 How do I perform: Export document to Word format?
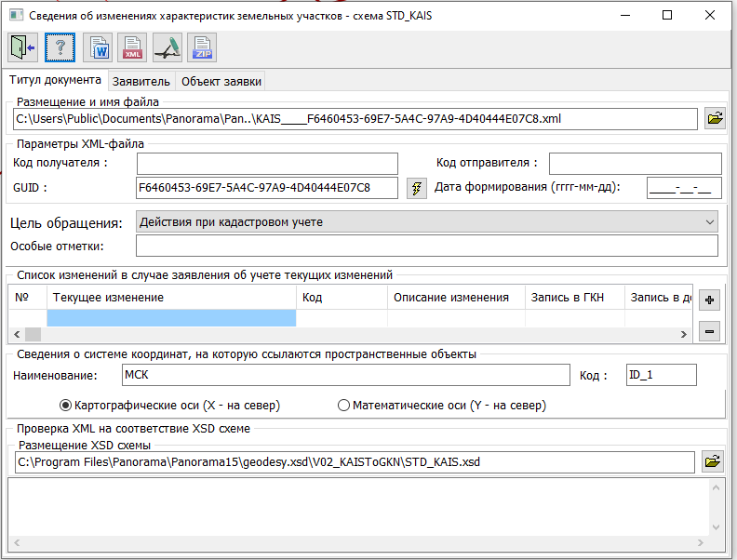point(98,47)
